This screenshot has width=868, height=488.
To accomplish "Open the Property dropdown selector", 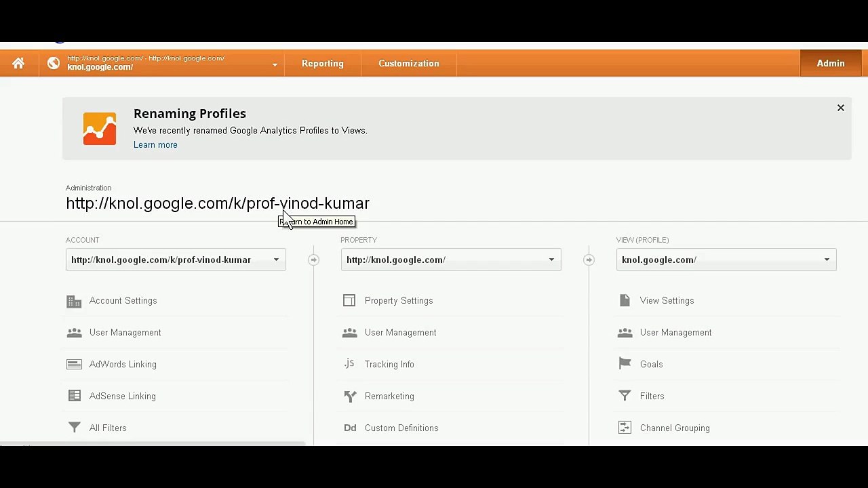I will tap(451, 260).
